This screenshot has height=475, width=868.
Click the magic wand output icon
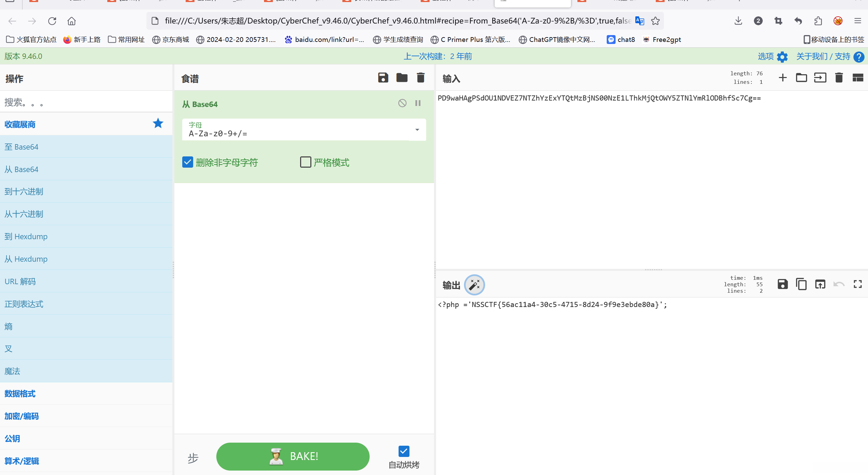pyautogui.click(x=474, y=285)
